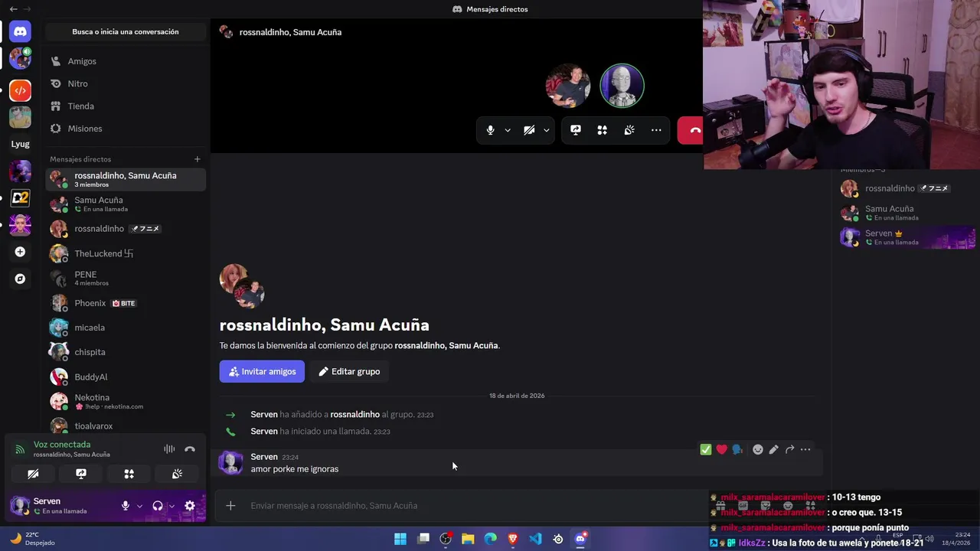
Task: Click the search conversation field
Action: [126, 32]
